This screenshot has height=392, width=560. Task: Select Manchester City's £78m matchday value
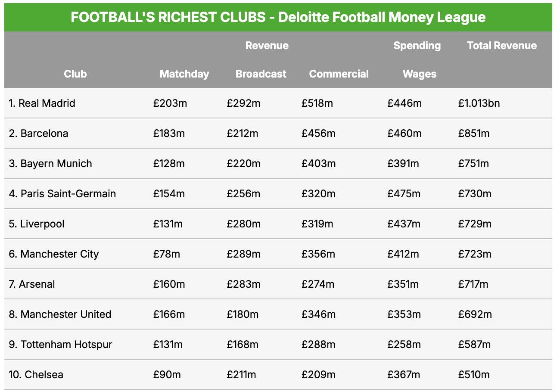tap(166, 254)
